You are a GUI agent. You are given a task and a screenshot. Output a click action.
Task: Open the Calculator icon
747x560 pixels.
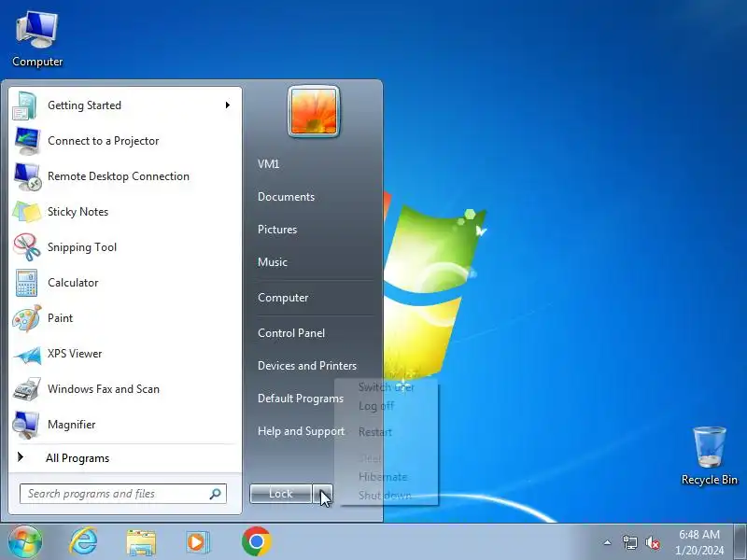(x=26, y=283)
